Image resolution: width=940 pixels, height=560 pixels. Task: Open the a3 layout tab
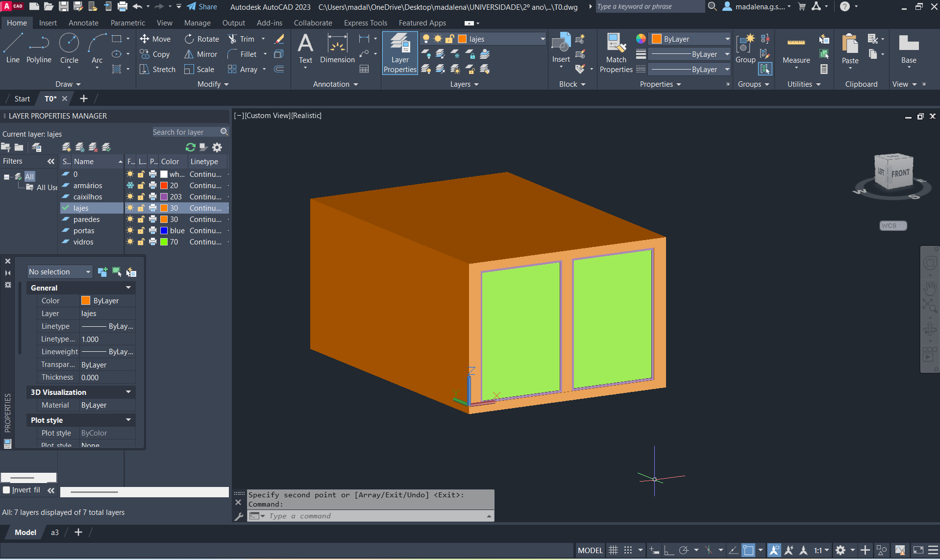click(x=55, y=533)
